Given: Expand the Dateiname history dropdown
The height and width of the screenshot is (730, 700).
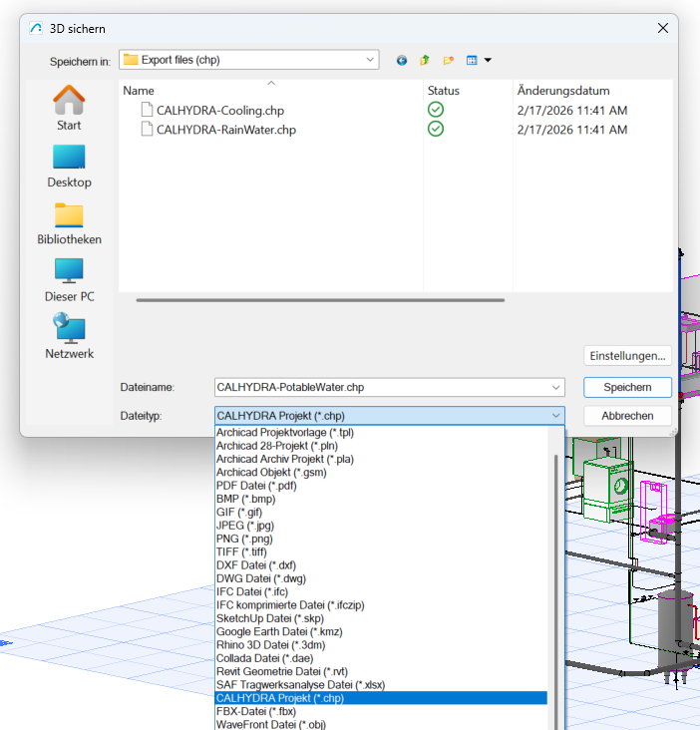Looking at the screenshot, I should [x=555, y=387].
